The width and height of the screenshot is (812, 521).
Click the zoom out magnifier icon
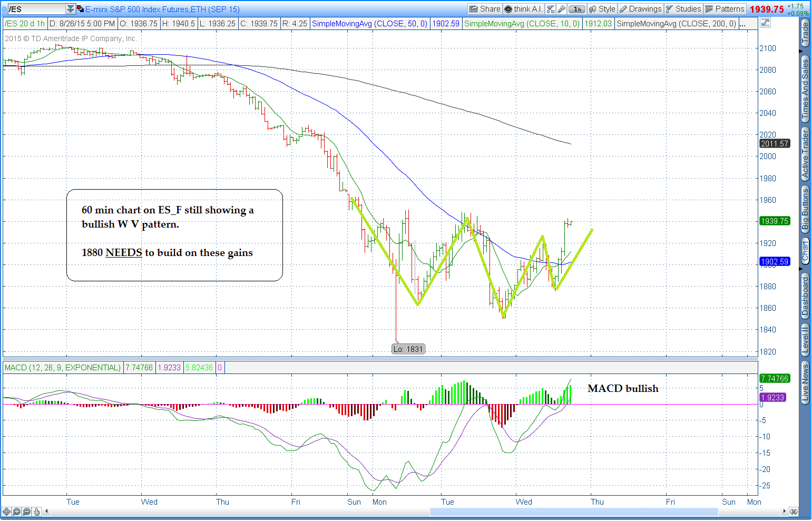point(27,512)
